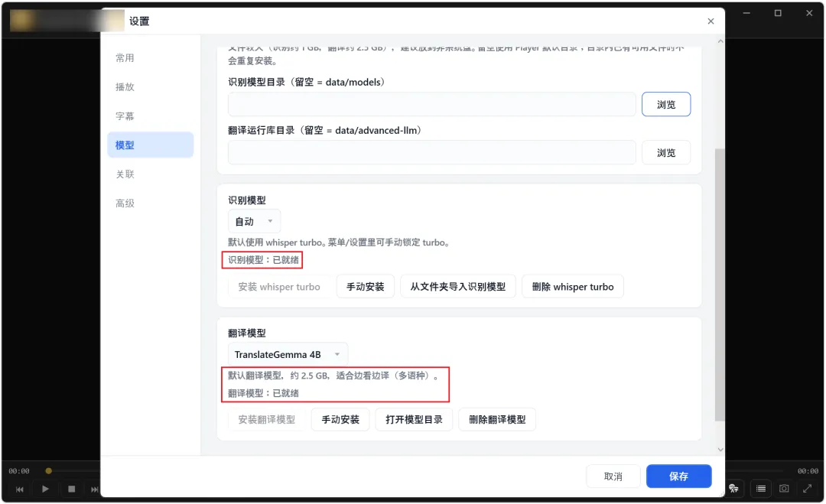This screenshot has height=504, width=826.
Task: Browse for the 识别模型目录 folder
Action: point(666,104)
